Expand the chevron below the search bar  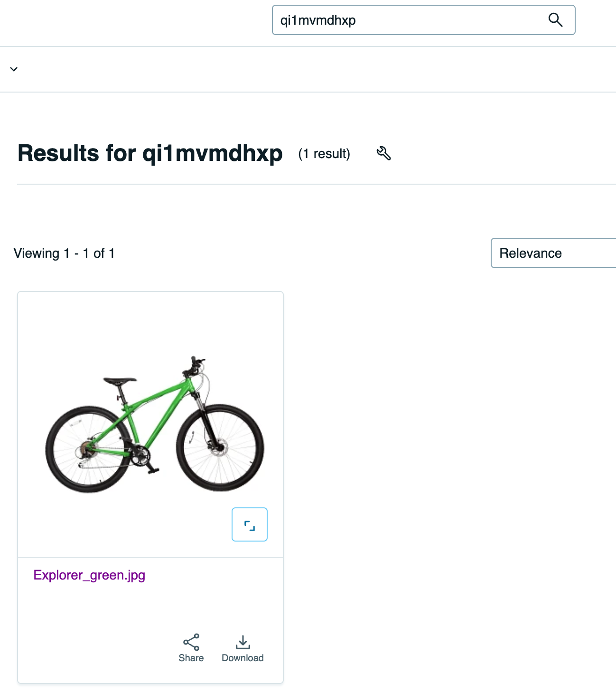point(14,69)
